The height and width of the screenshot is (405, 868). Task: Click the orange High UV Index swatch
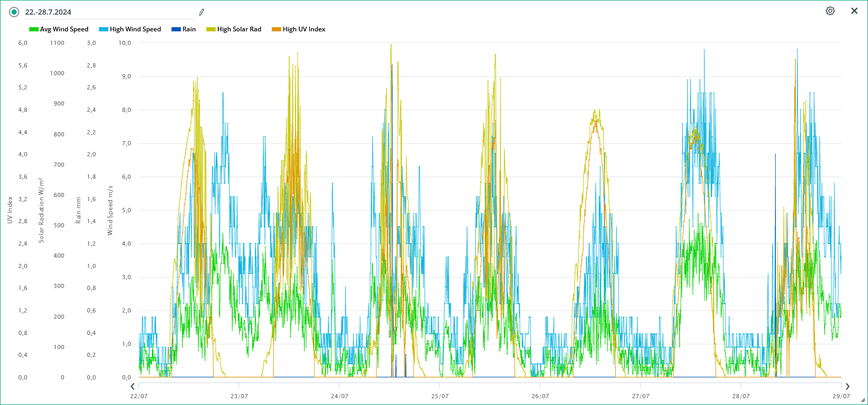(x=276, y=29)
